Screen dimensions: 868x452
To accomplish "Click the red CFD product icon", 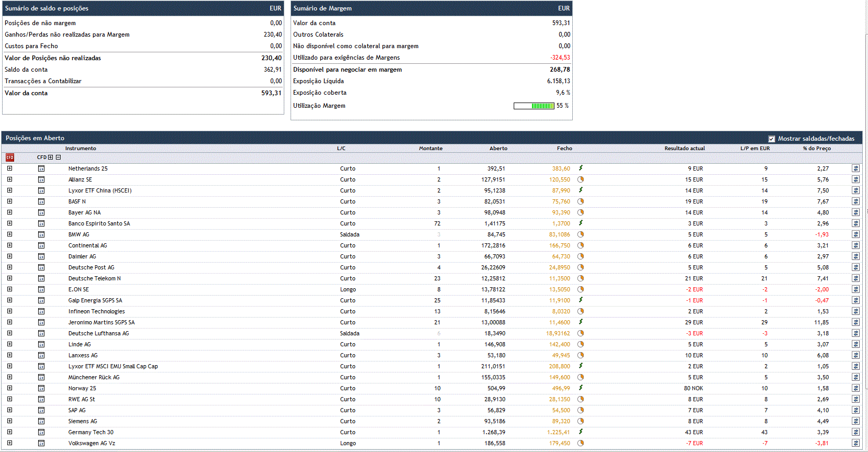I will coord(9,157).
